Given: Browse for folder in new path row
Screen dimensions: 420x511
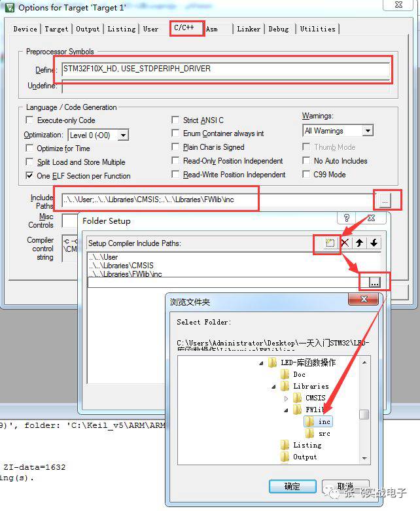Looking at the screenshot, I should click(374, 283).
